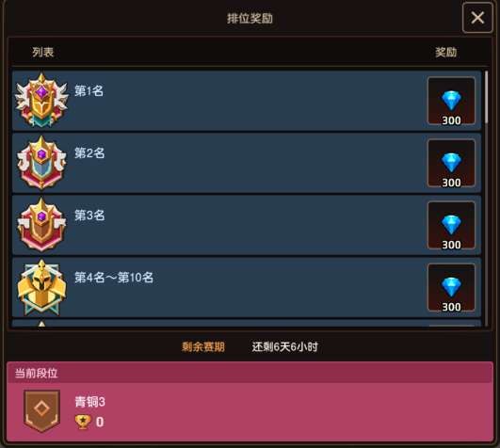This screenshot has height=448, width=500.
Task: Click the gold trophy icon next to 0
Action: click(x=83, y=422)
